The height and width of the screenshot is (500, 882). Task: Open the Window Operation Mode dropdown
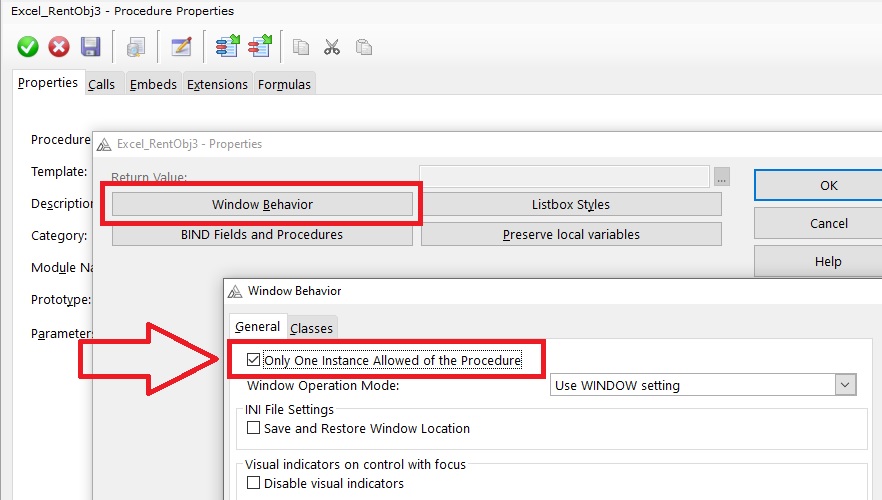(x=846, y=385)
